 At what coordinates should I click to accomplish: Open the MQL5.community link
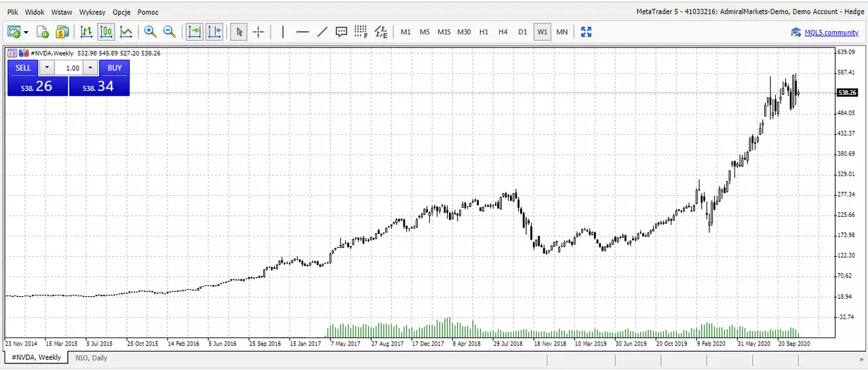(x=831, y=33)
